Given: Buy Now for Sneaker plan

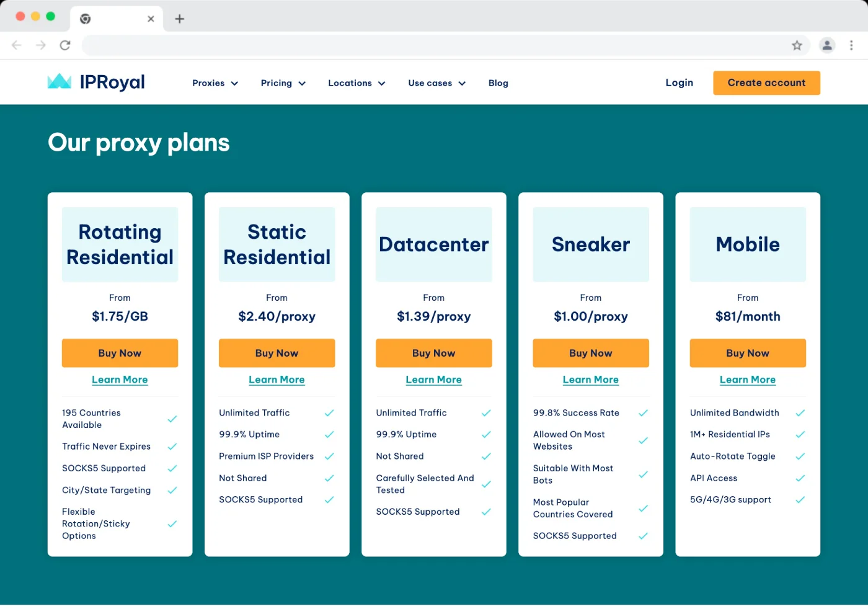Looking at the screenshot, I should 590,353.
